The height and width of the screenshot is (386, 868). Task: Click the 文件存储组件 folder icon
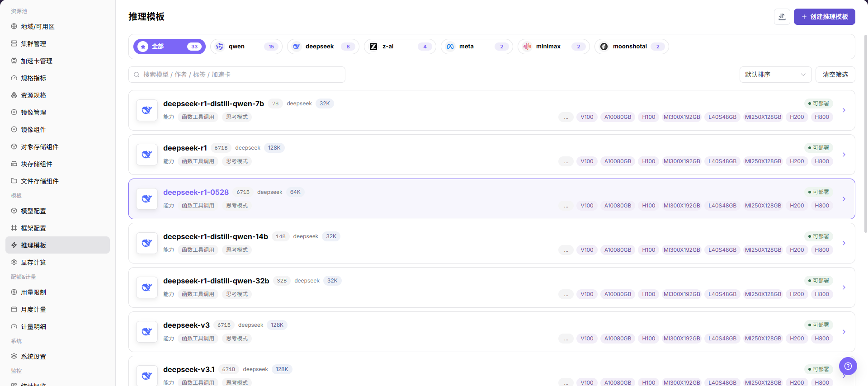point(14,181)
